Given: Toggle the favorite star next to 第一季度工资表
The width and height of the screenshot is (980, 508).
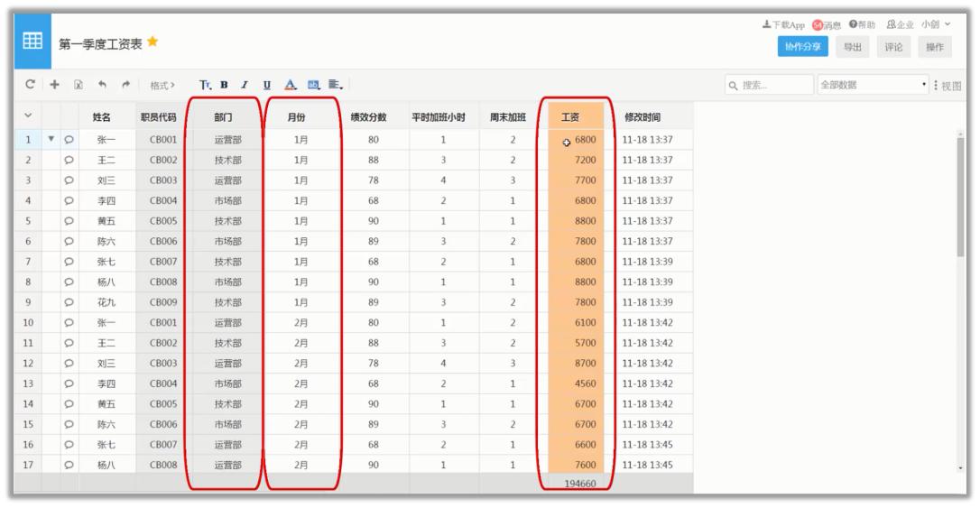Looking at the screenshot, I should [x=153, y=42].
